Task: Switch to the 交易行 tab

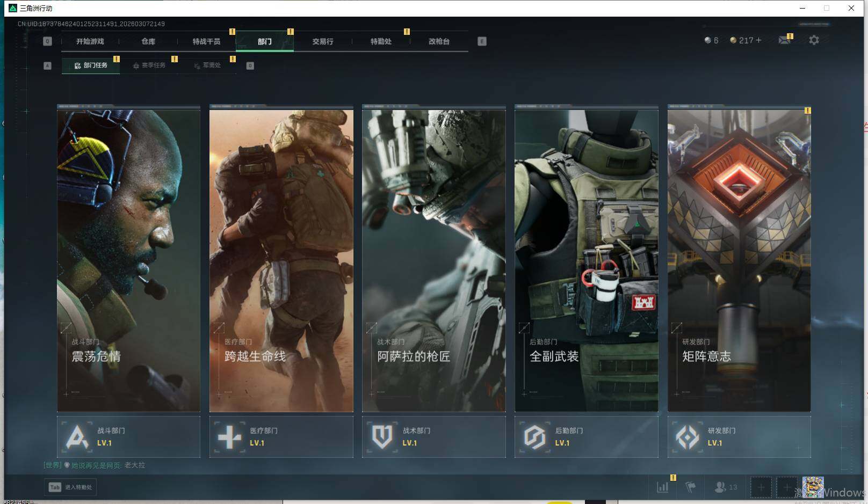Action: click(322, 41)
